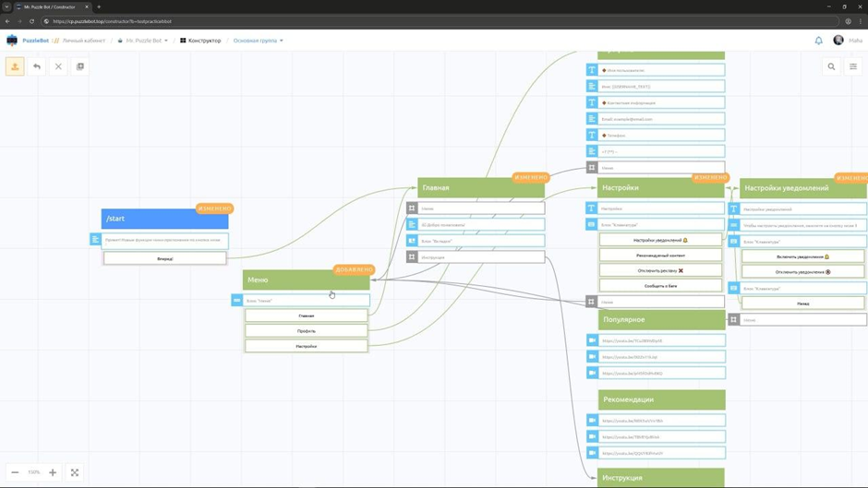Click the notifications bell icon
This screenshot has height=488, width=868.
[818, 41]
